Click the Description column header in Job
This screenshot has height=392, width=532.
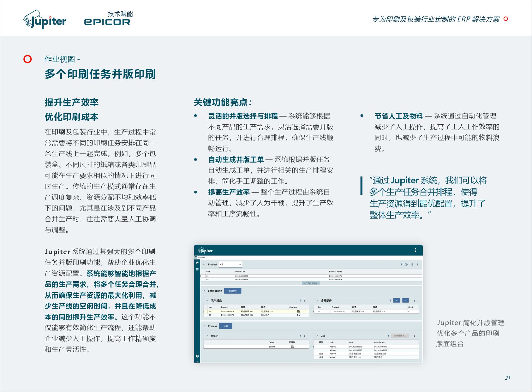tap(379, 342)
